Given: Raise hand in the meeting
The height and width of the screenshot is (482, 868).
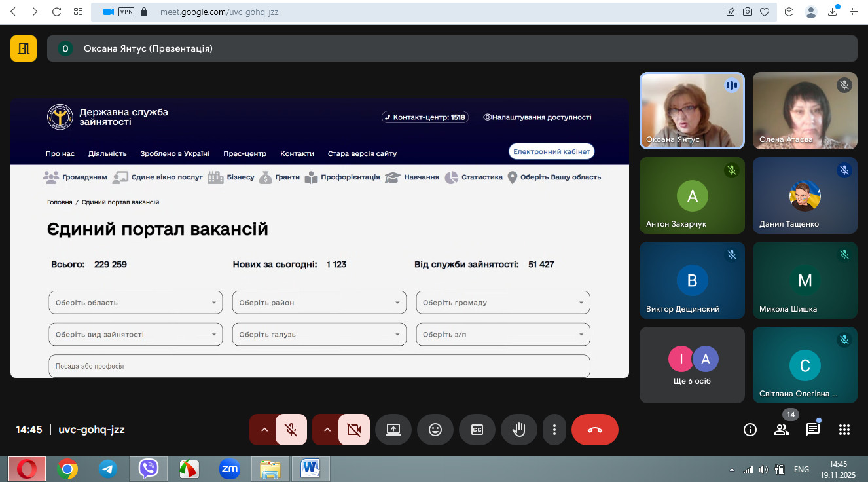Looking at the screenshot, I should tap(519, 430).
